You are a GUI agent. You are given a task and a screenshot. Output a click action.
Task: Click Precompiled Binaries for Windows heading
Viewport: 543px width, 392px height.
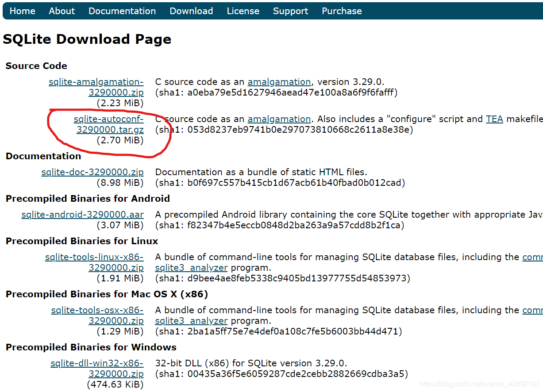tap(91, 347)
